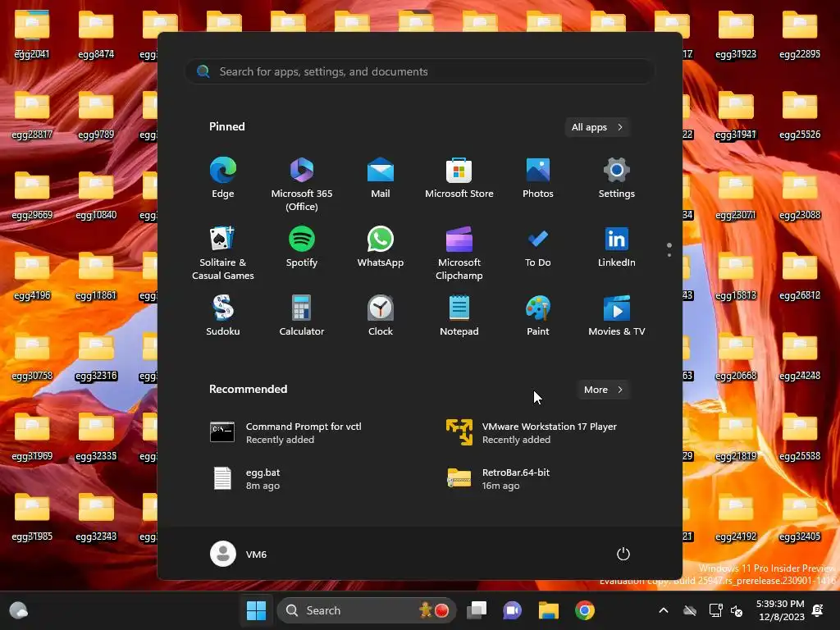
Task: Launch the To Do app
Action: pos(538,247)
